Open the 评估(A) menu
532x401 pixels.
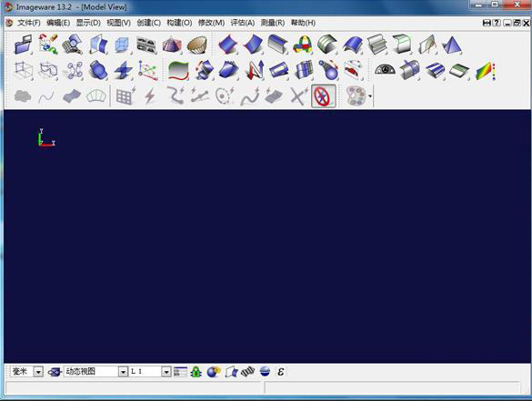242,23
